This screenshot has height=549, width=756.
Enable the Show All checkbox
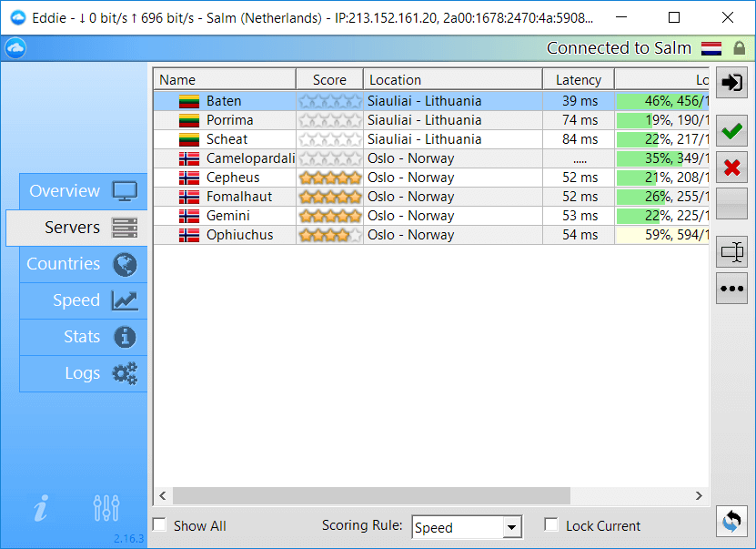pyautogui.click(x=159, y=525)
